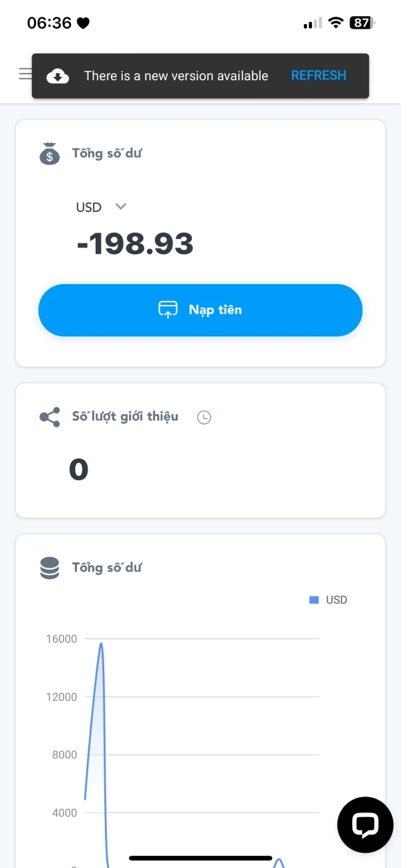Click the 'new version available' message text
This screenshot has height=868, width=401.
pos(176,76)
